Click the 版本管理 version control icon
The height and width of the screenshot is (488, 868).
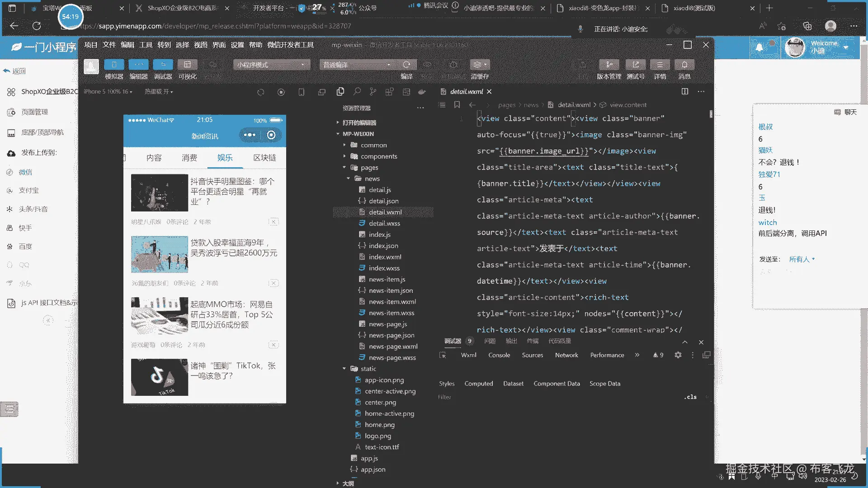coord(609,65)
